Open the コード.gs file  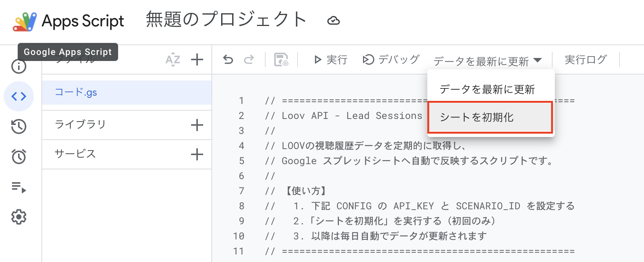pyautogui.click(x=76, y=93)
